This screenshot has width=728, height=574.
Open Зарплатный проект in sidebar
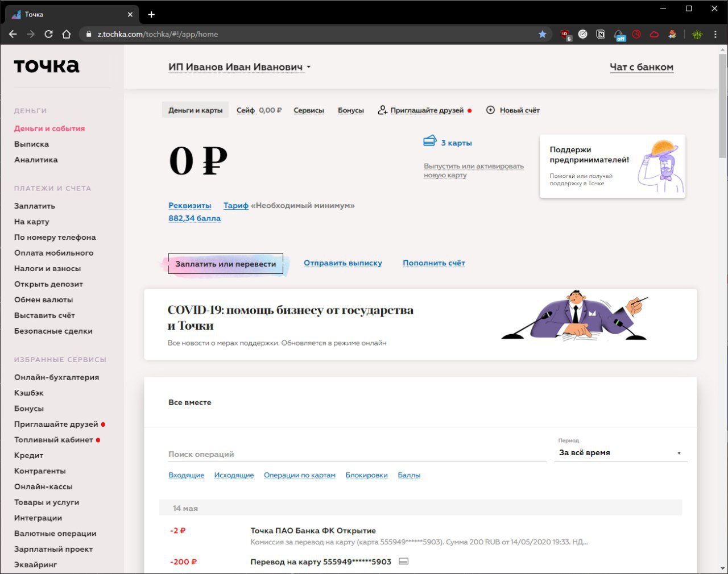[53, 550]
